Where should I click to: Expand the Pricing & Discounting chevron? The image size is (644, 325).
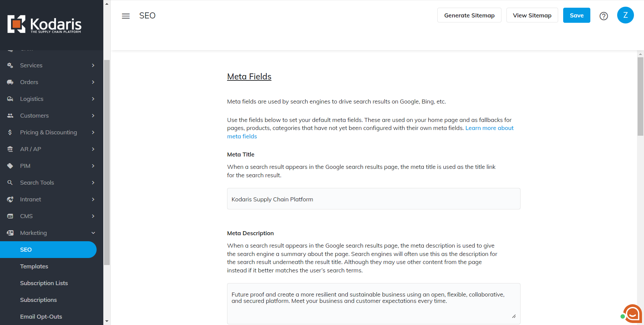click(x=93, y=132)
